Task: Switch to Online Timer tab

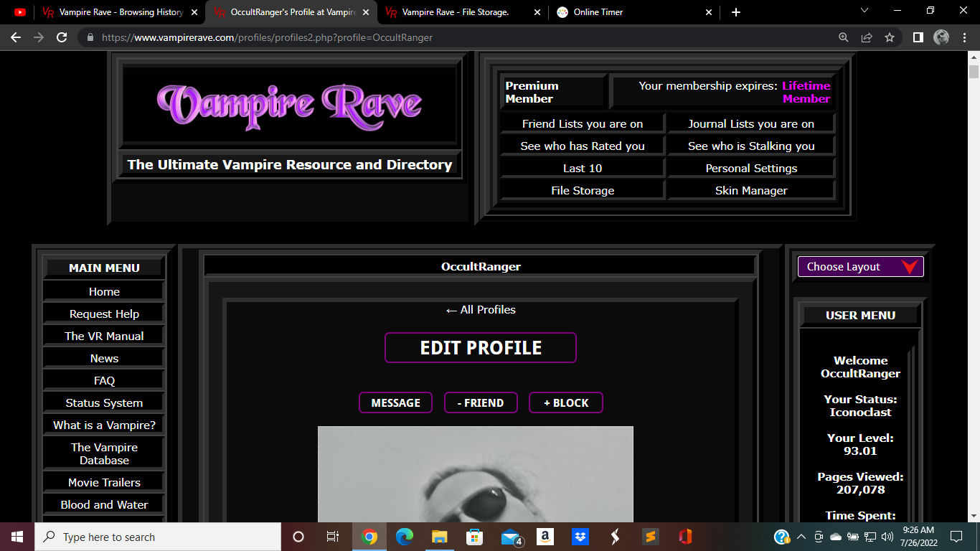Action: tap(633, 12)
